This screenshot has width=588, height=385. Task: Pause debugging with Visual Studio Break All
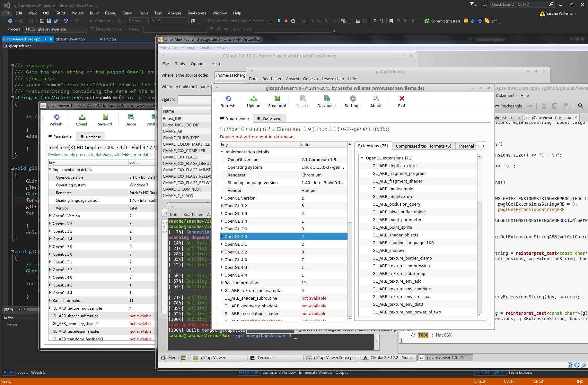click(279, 21)
